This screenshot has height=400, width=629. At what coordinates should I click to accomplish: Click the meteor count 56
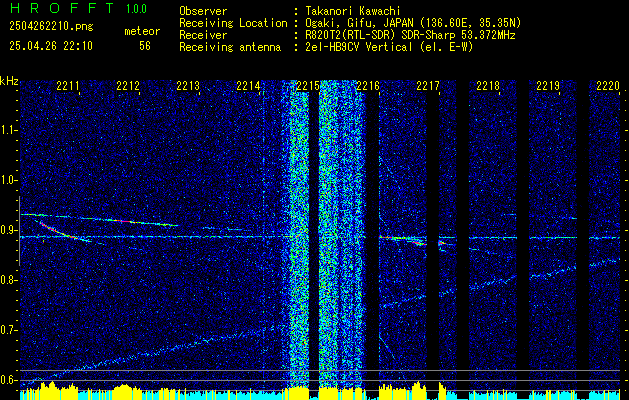(145, 46)
